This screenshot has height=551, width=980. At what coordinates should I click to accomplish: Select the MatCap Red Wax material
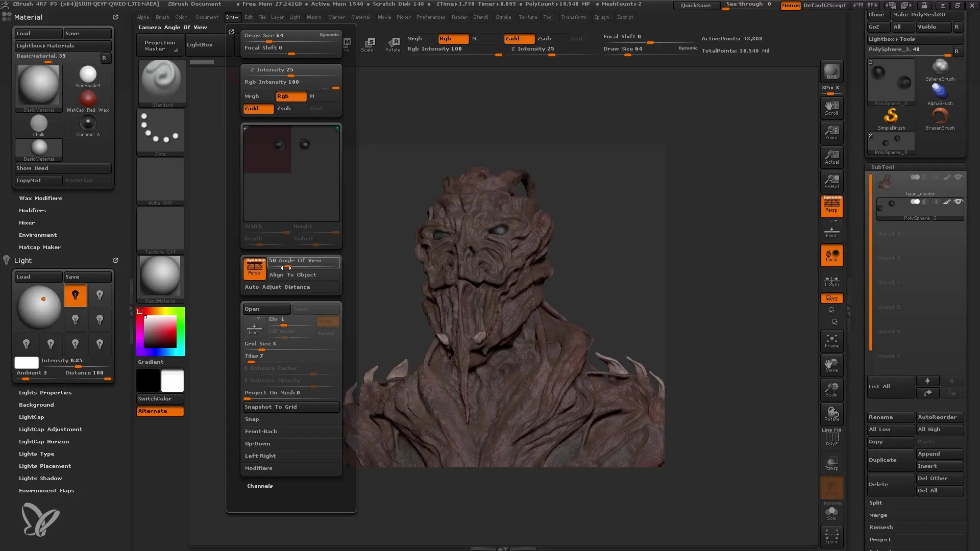click(88, 102)
